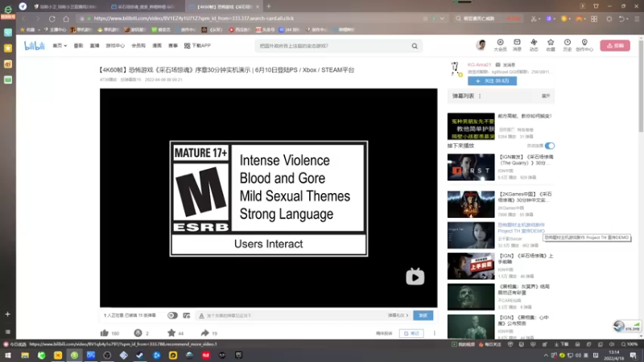The height and width of the screenshot is (362, 644).
Task: Give a coin to the video
Action: click(x=138, y=333)
